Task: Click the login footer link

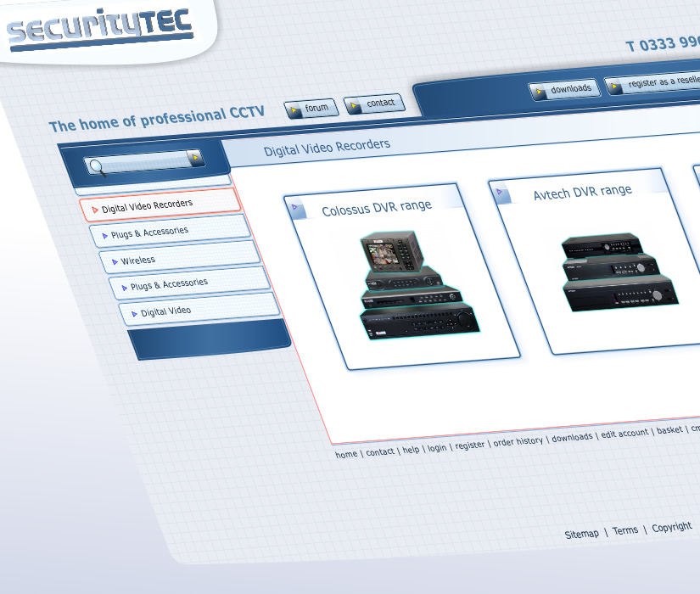Action: coord(437,448)
